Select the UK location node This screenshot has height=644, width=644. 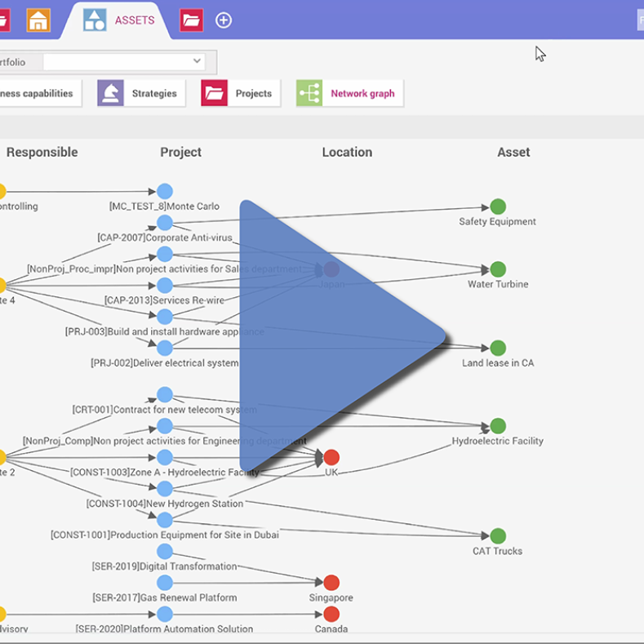coord(331,457)
